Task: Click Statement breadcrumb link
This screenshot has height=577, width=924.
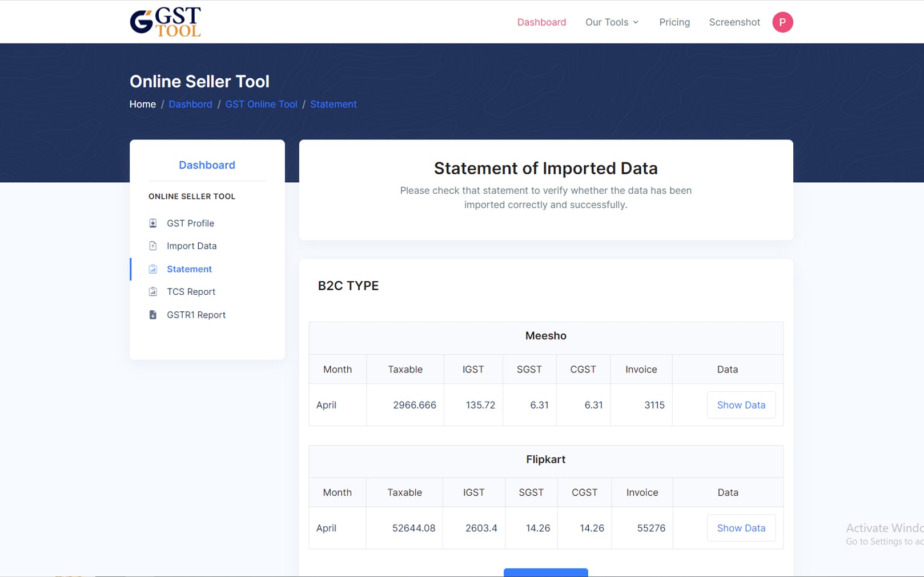Action: coord(334,104)
